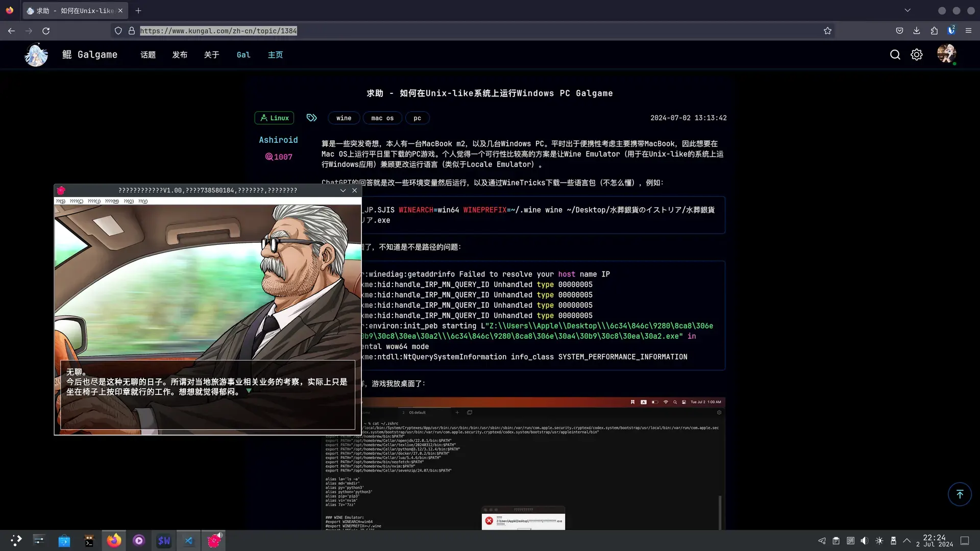This screenshot has width=980, height=551.
Task: Open the 主页 link in header
Action: point(275,55)
